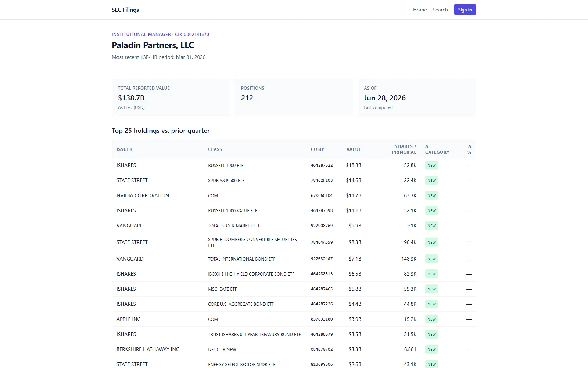Image resolution: width=588 pixels, height=368 pixels.
Task: Sort by the Issuer column header
Action: click(125, 149)
